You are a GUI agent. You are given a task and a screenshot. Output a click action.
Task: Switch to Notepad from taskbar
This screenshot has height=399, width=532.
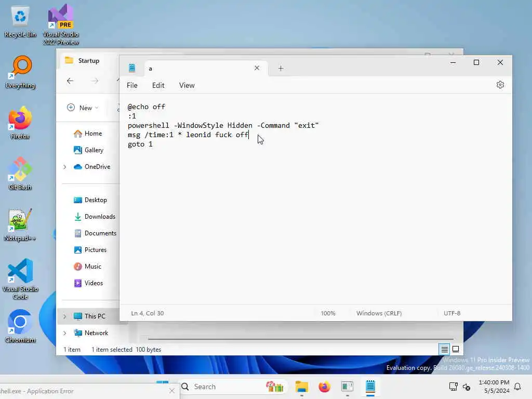pyautogui.click(x=370, y=387)
